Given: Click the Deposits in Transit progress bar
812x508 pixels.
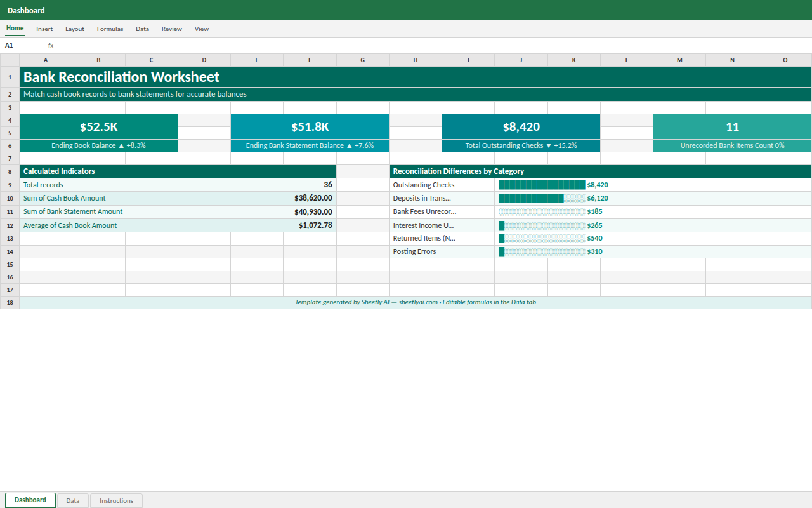Looking at the screenshot, I should 542,198.
